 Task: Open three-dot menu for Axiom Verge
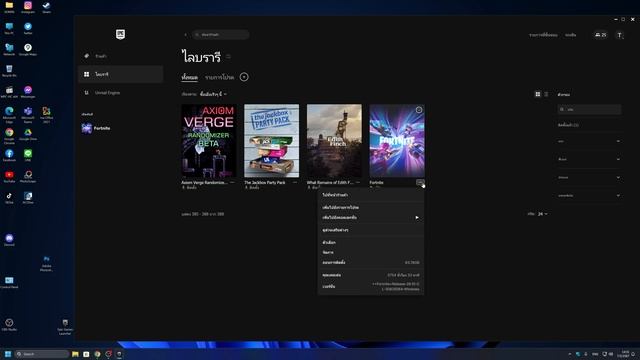[233, 182]
